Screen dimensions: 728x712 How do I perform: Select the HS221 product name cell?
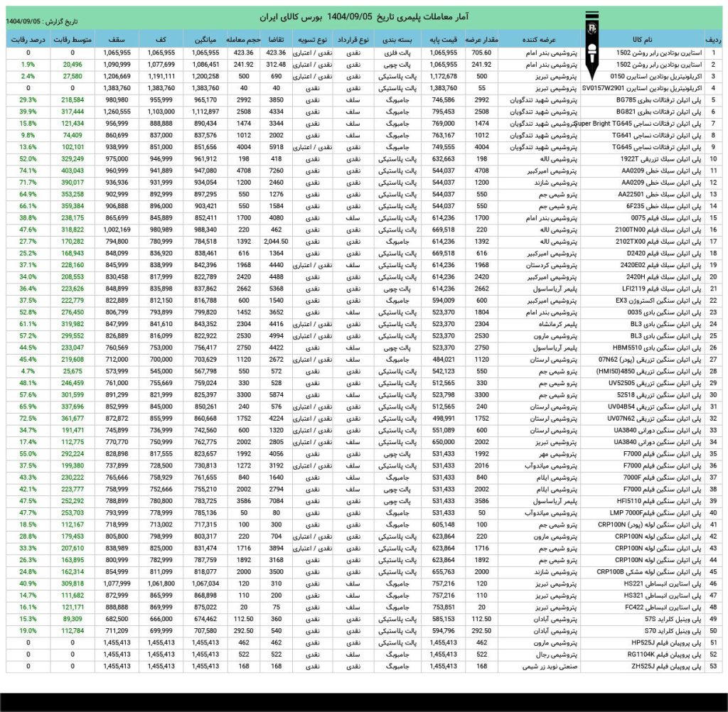click(643, 584)
